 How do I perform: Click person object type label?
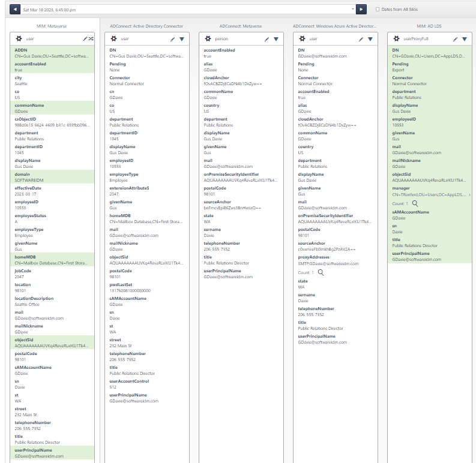221,39
